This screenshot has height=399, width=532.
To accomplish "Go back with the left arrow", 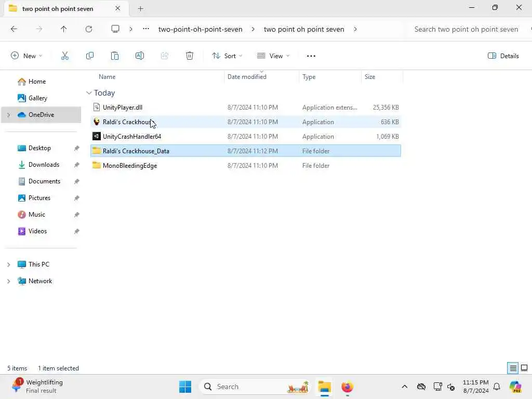I will [14, 29].
